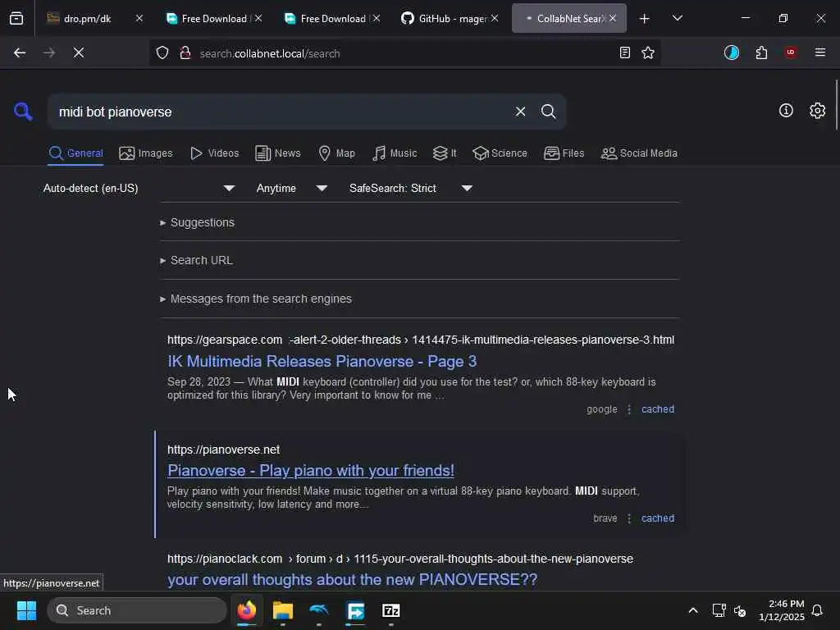
Task: Submit search with magnifier button
Action: tap(548, 112)
